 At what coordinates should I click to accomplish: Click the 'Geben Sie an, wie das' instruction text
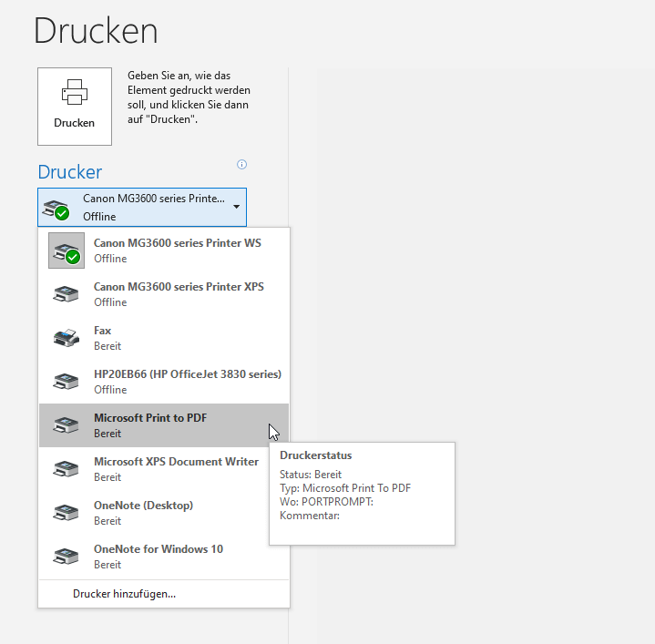[x=179, y=76]
